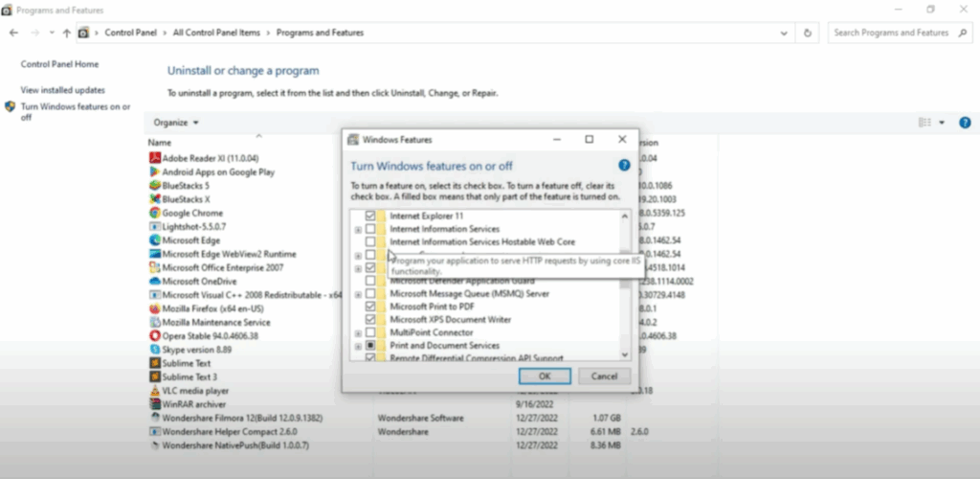
Task: Go up one level with up arrow
Action: pos(66,33)
